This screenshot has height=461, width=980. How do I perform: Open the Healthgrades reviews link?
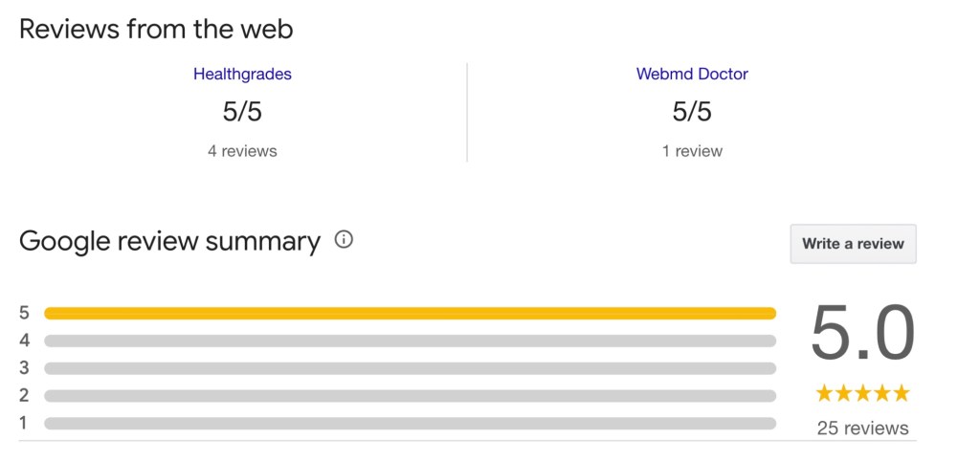tap(242, 74)
